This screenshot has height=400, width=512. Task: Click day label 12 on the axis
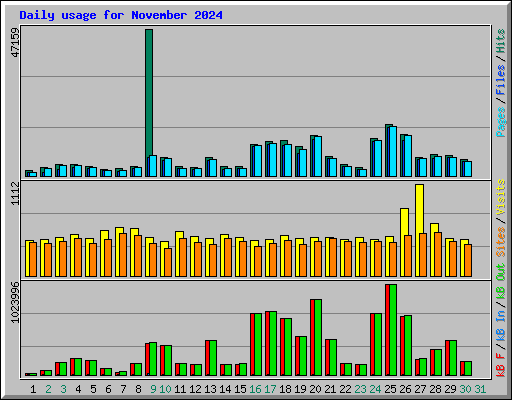(195, 389)
